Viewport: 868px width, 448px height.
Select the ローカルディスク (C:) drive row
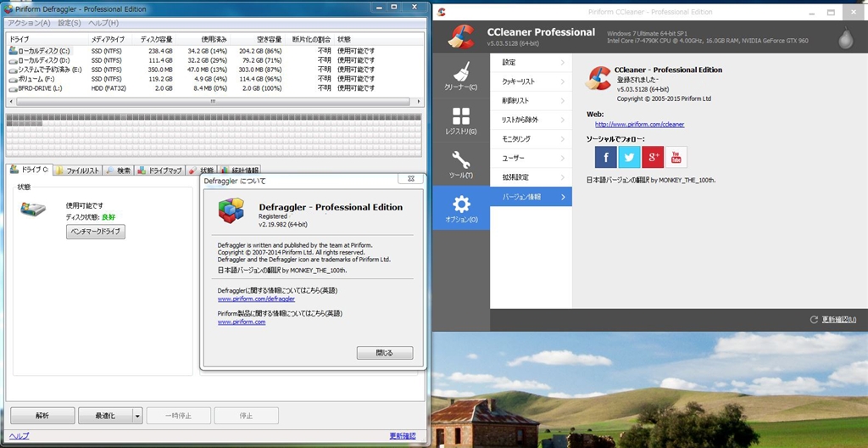coord(216,51)
